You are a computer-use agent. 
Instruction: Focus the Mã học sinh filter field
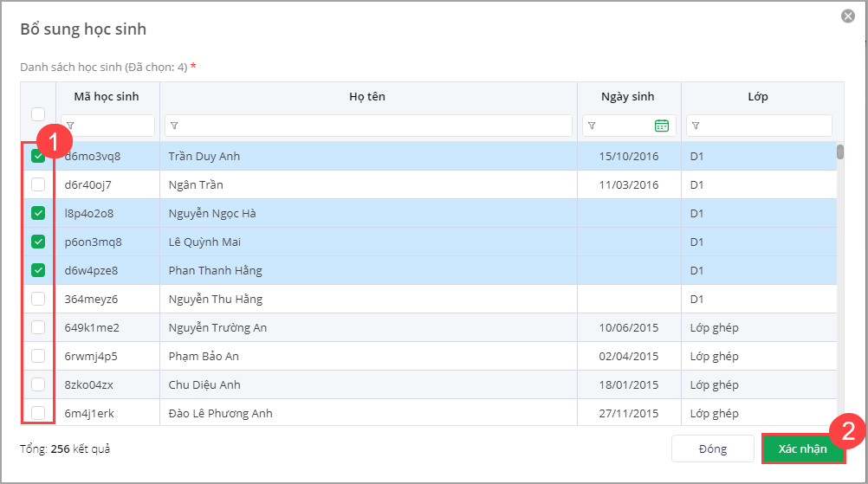tap(113, 126)
